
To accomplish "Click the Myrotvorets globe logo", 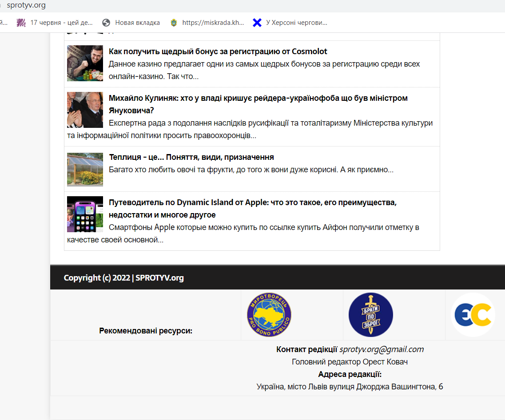I will point(269,314).
